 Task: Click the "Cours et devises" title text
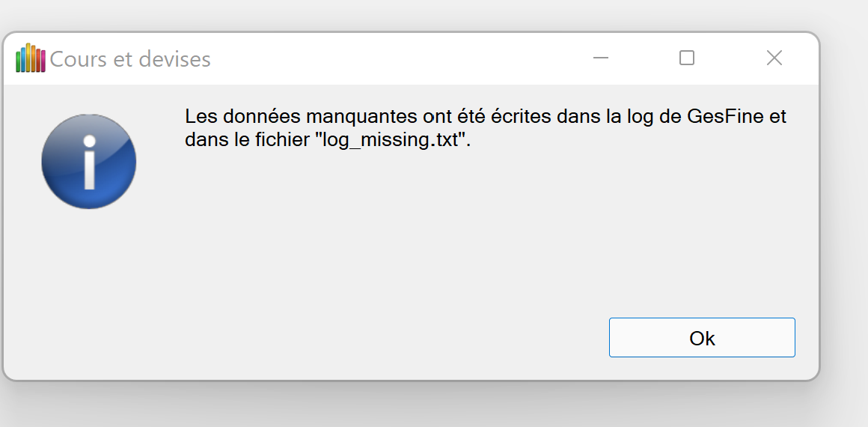pos(130,59)
